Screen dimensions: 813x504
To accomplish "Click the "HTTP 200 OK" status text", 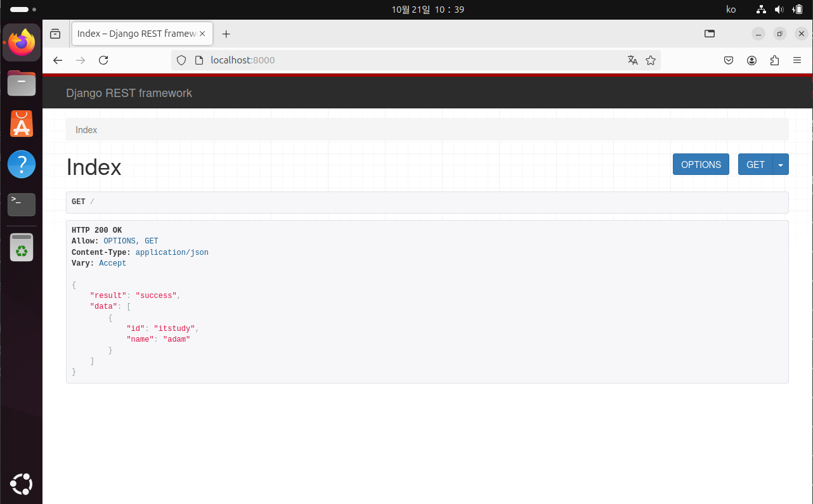I will point(97,230).
